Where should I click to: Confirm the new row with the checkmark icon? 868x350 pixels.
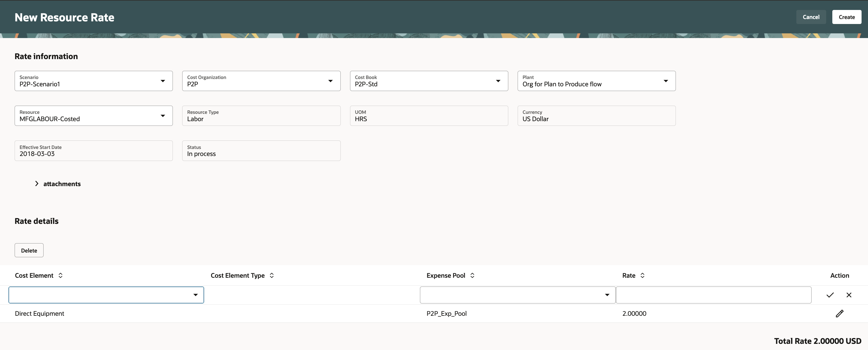(830, 295)
